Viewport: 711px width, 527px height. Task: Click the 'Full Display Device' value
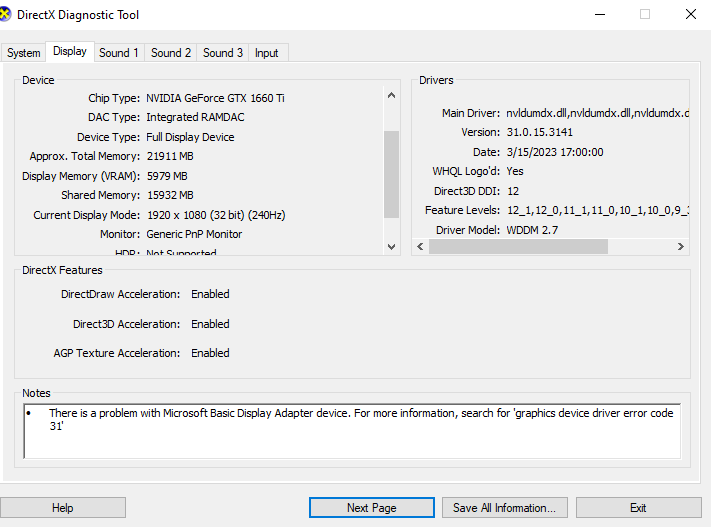[x=190, y=137]
